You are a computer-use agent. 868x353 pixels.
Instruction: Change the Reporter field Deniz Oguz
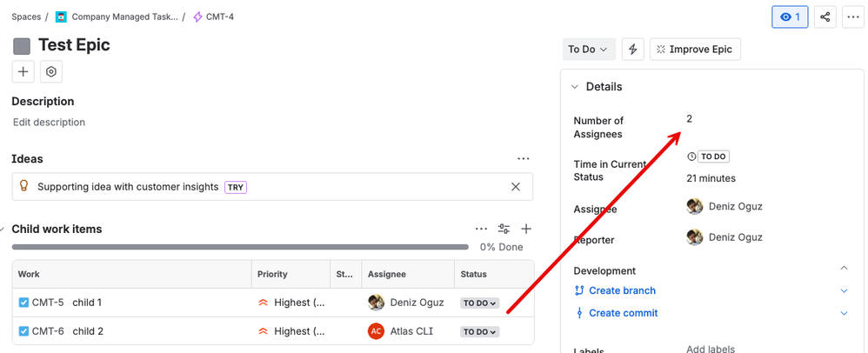[724, 237]
